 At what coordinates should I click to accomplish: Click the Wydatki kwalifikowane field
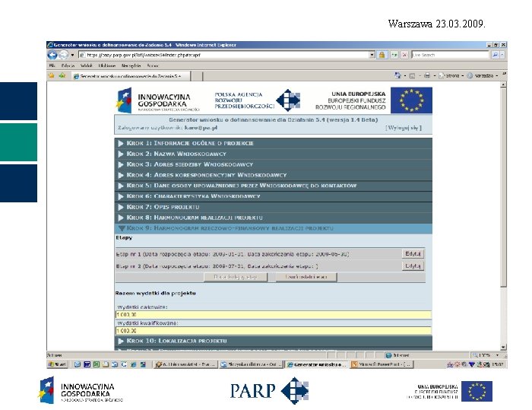tap(273, 331)
